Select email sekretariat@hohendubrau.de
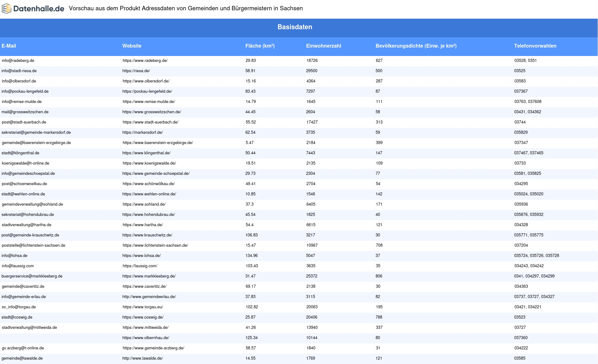 click(28, 215)
